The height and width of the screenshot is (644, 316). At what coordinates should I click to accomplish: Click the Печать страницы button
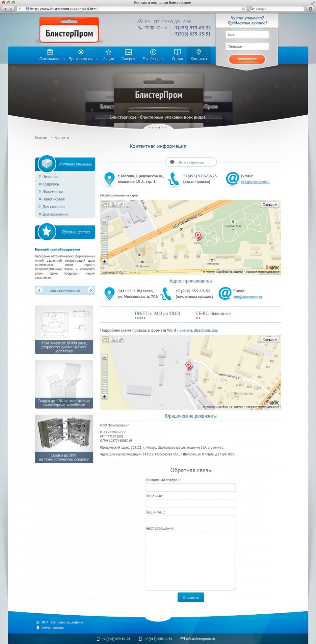pos(191,162)
